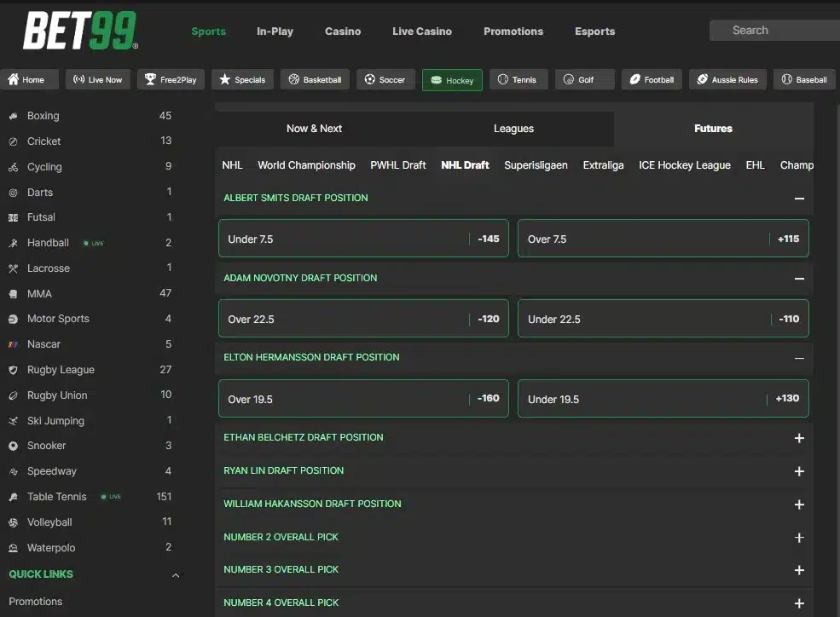Bet Over 19.5 at -160
The image size is (840, 617).
coord(363,399)
